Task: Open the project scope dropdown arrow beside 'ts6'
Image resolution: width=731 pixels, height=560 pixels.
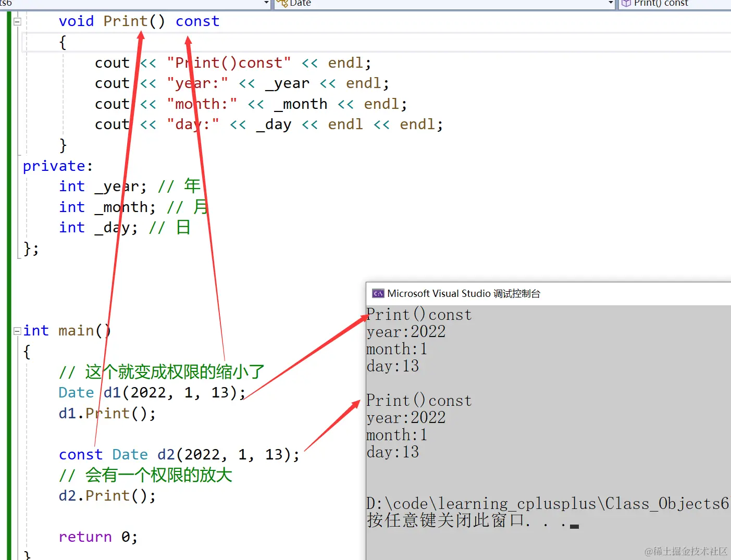Action: pos(266,3)
